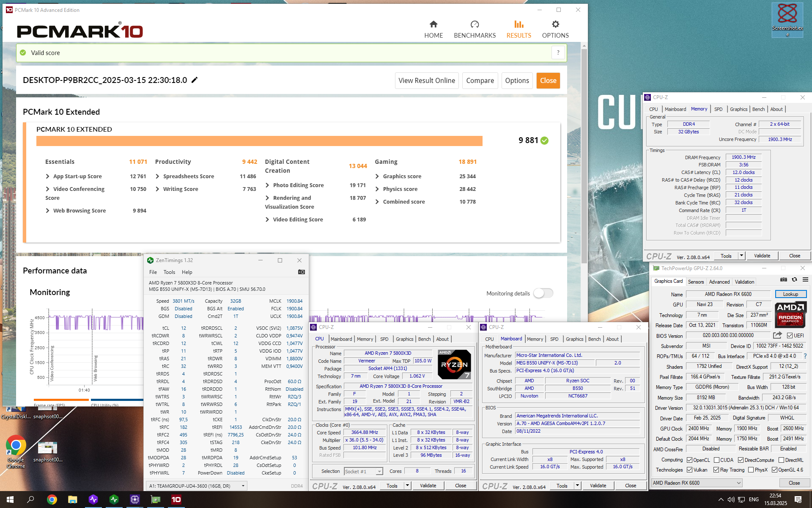Click the bus interface question mark in GPU-Z

[805, 356]
